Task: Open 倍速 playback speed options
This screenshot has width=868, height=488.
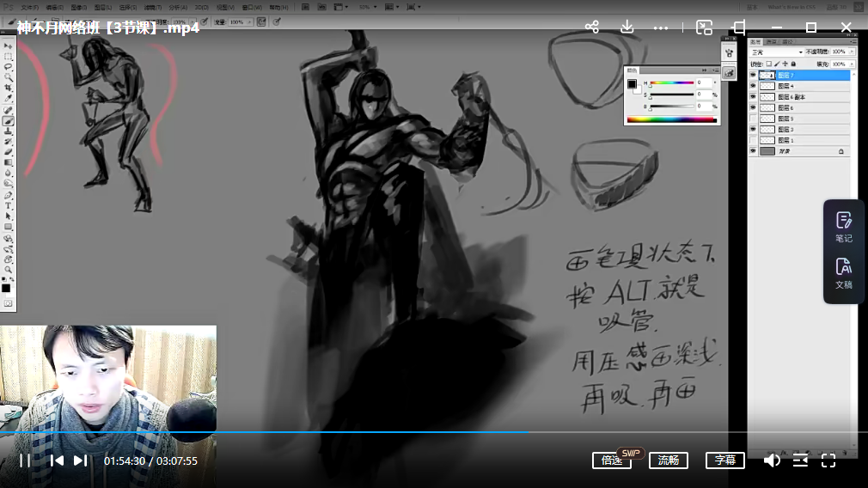Action: coord(612,461)
